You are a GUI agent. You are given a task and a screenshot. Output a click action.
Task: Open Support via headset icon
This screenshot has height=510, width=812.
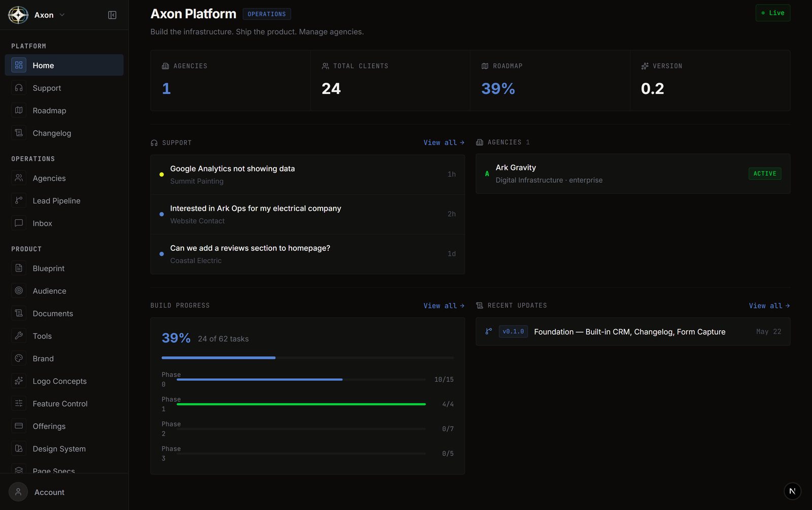[x=19, y=88]
